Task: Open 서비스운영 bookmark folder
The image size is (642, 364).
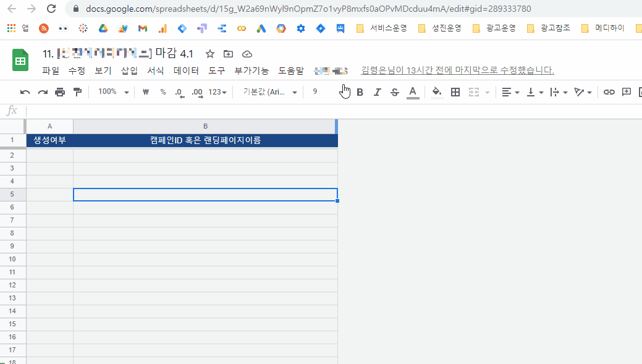Action: 382,28
